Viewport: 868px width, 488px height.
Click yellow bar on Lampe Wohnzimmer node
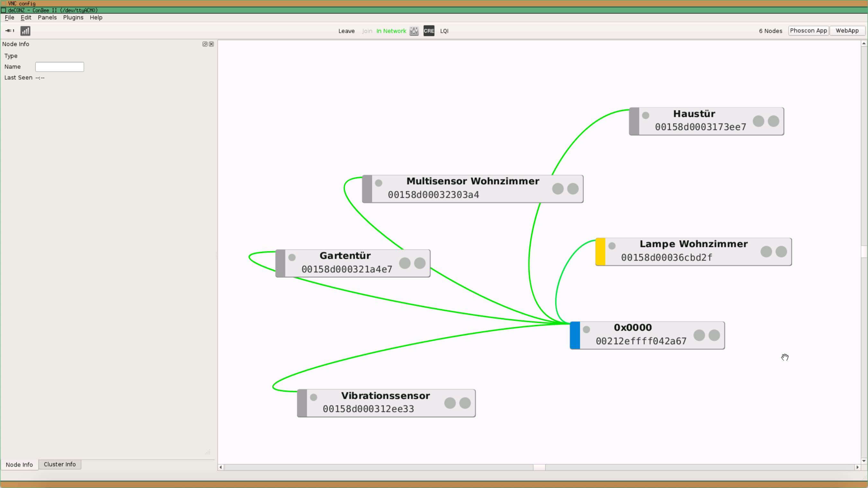tap(600, 252)
